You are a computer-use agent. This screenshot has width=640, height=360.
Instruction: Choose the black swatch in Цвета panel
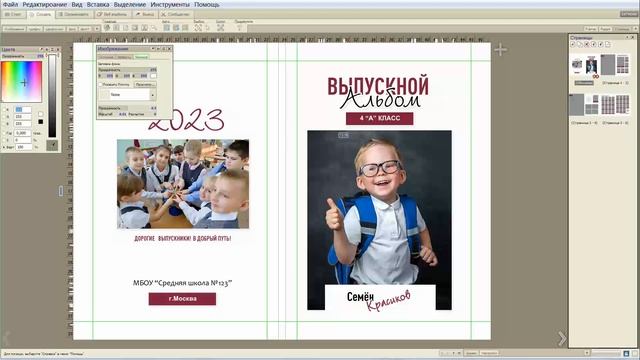click(40, 122)
